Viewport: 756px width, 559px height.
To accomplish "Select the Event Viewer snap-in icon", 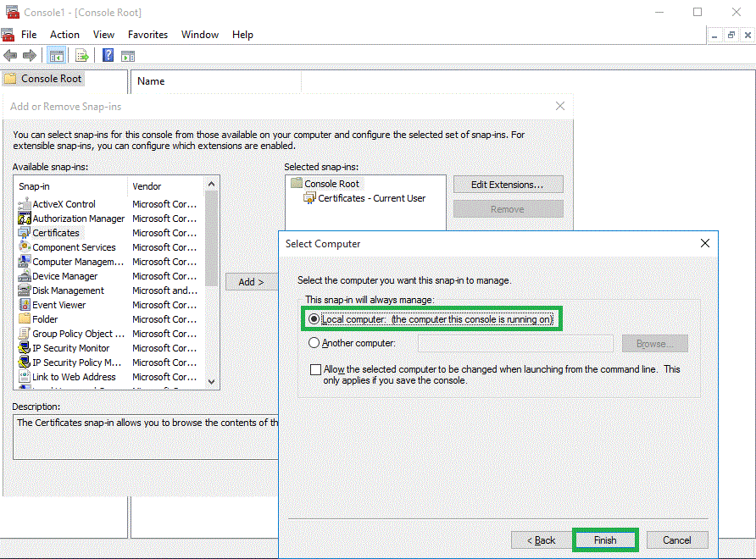I will pos(25,305).
